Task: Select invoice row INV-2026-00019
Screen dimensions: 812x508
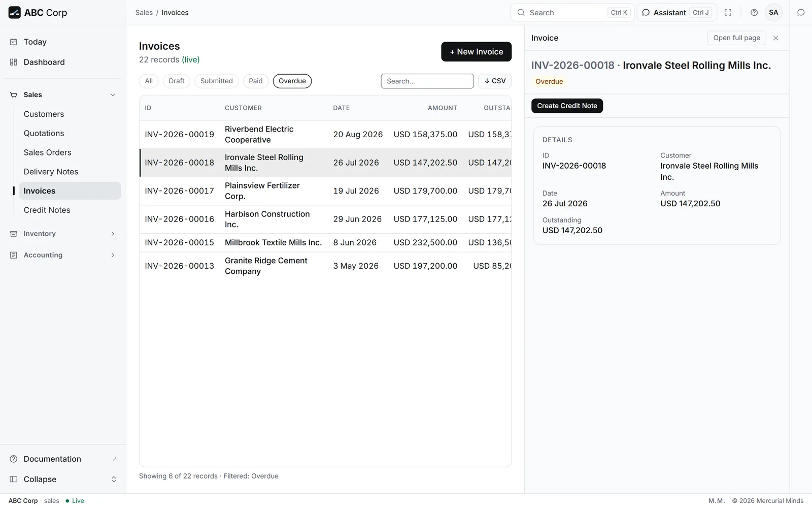Action: pyautogui.click(x=325, y=135)
